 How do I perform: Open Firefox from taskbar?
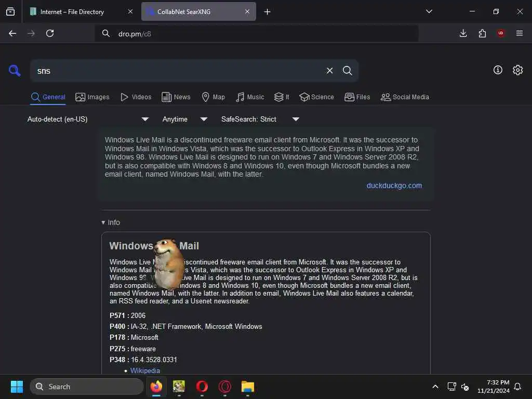(156, 387)
